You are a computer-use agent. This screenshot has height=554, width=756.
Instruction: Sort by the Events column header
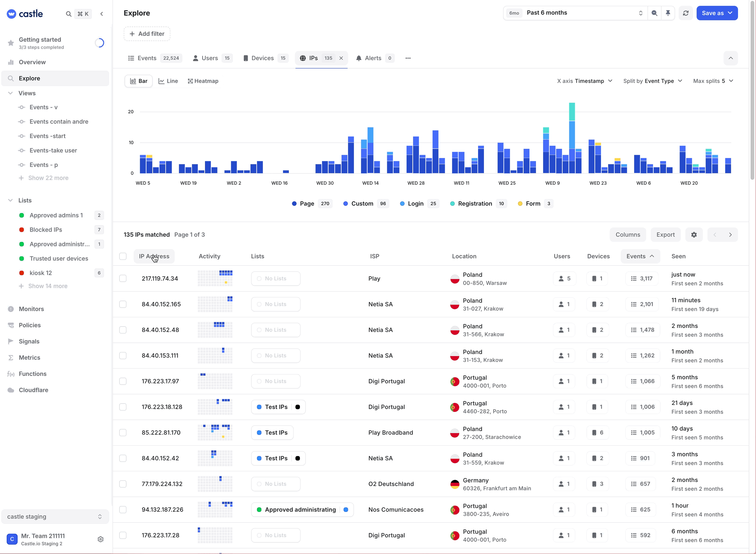pyautogui.click(x=640, y=256)
